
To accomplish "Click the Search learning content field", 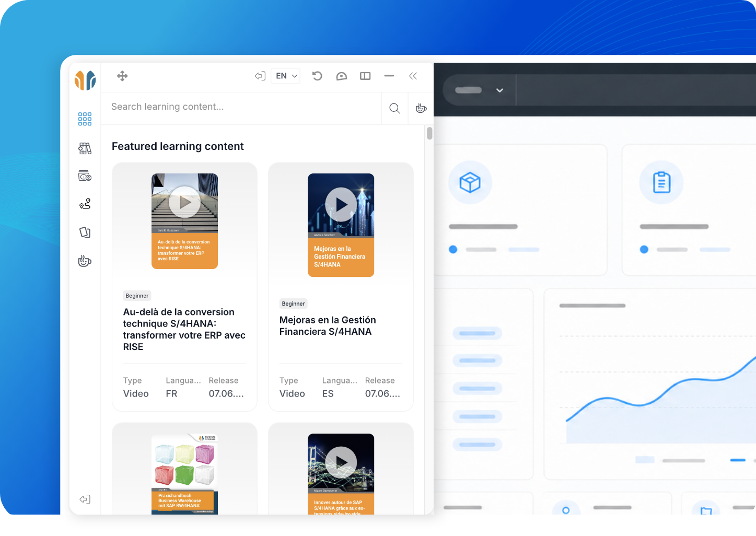I will 241,107.
